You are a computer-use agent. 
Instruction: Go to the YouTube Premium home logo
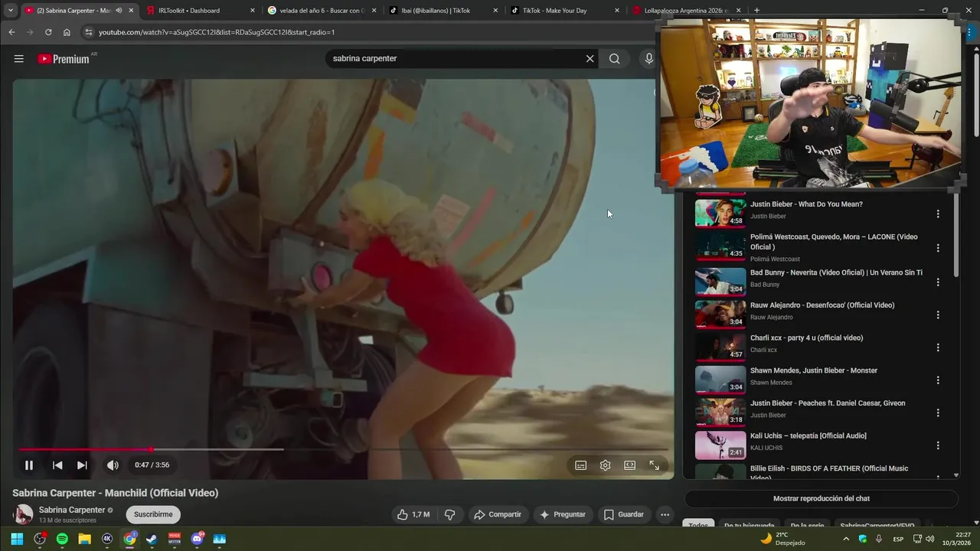pyautogui.click(x=64, y=59)
